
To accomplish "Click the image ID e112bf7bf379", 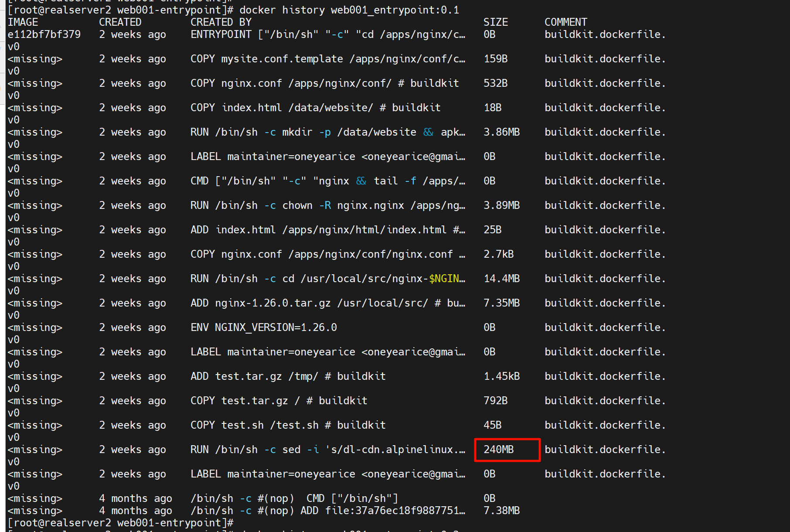I will click(44, 34).
